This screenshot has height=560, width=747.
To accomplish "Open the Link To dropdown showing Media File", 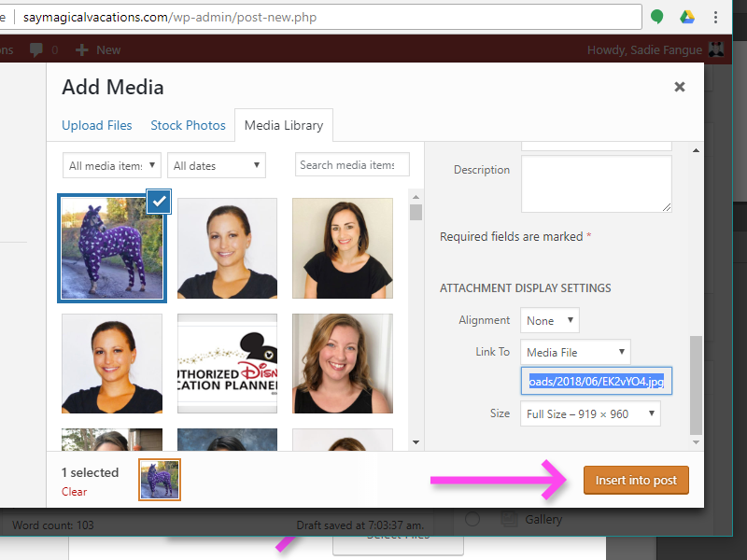I will [575, 352].
